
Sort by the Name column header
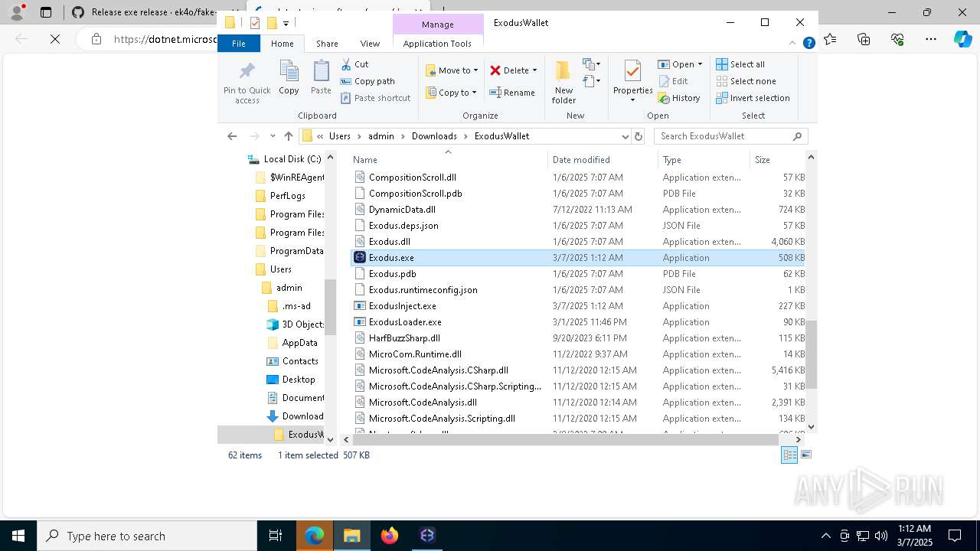click(x=449, y=159)
